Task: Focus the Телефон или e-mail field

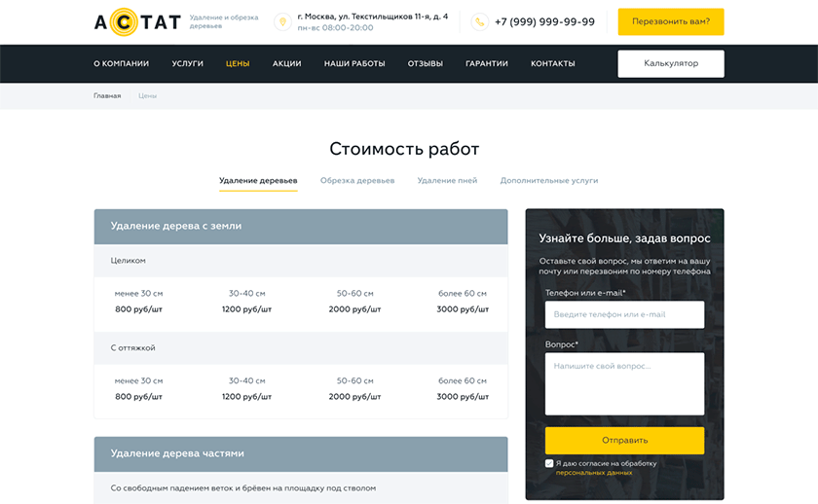Action: [x=624, y=315]
